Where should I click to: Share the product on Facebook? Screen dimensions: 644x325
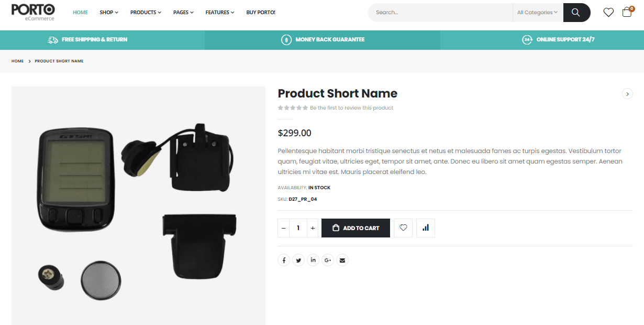pos(284,260)
